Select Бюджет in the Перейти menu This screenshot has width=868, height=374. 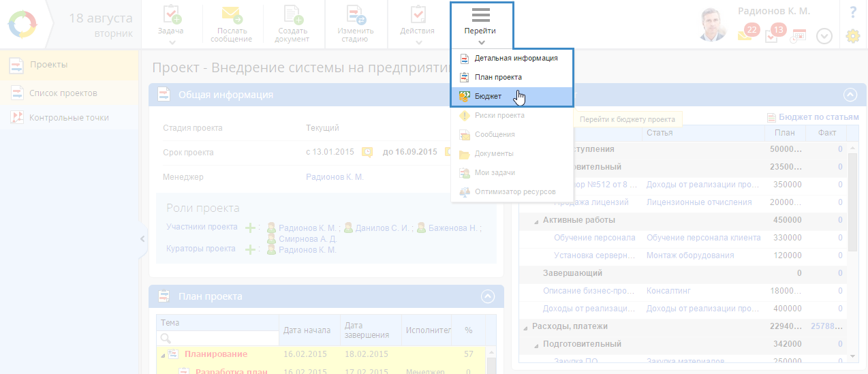pyautogui.click(x=488, y=97)
